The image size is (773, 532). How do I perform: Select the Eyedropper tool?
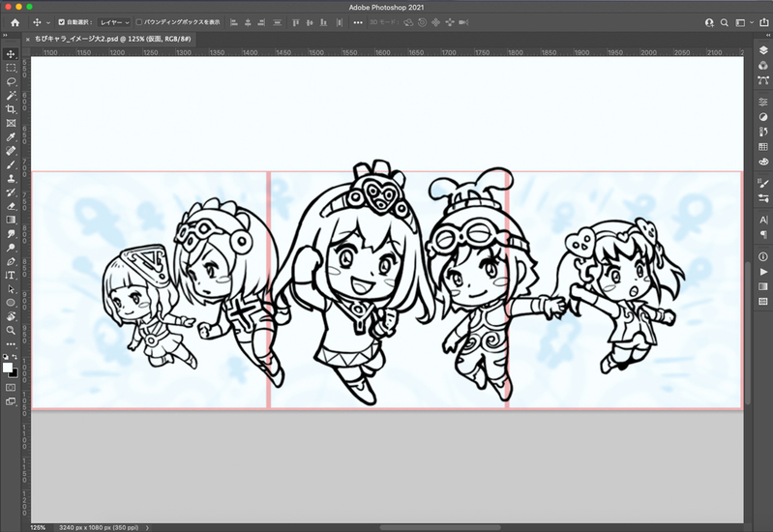[x=11, y=136]
